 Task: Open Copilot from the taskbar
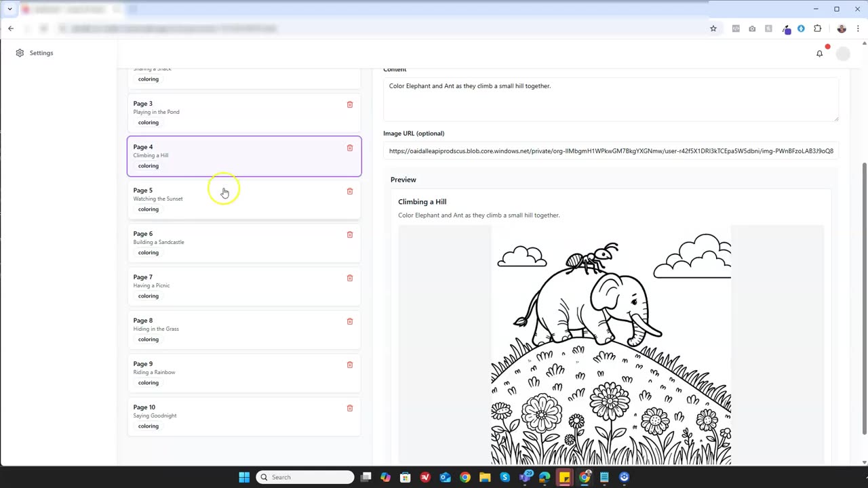point(385,477)
